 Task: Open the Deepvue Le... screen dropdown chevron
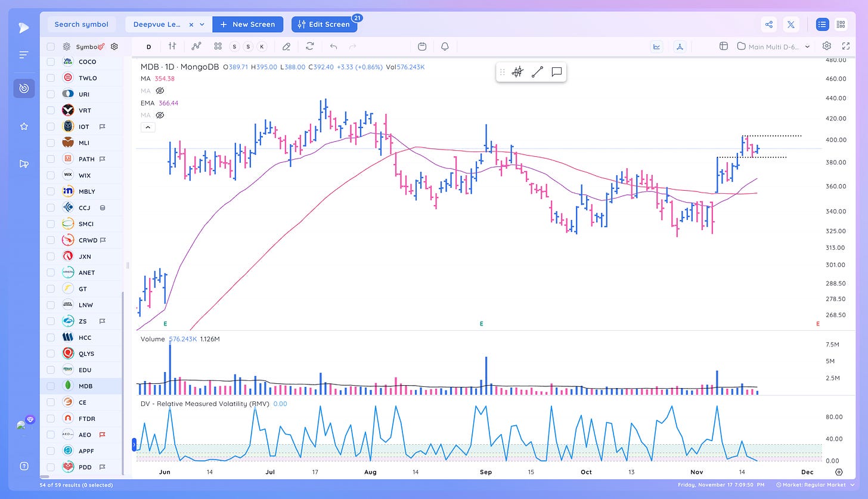pyautogui.click(x=202, y=24)
